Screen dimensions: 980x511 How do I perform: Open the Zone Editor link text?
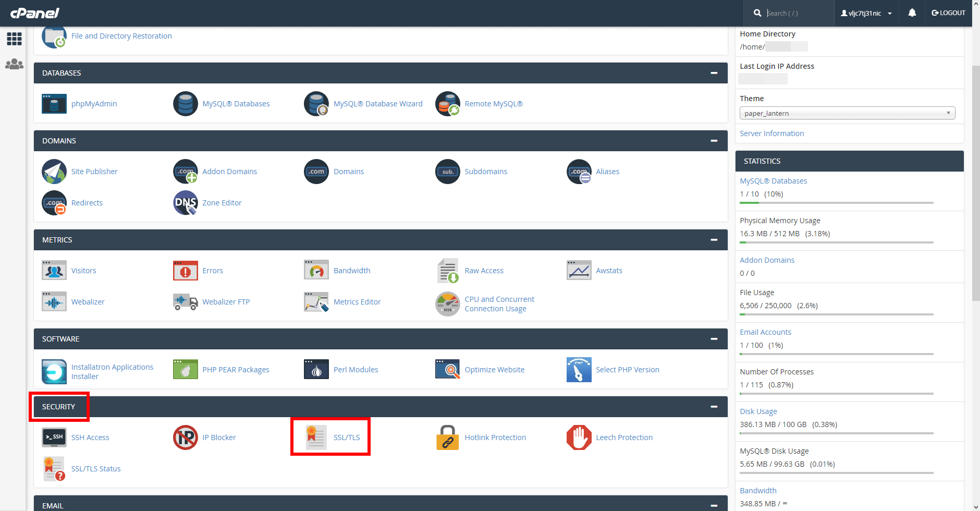222,203
